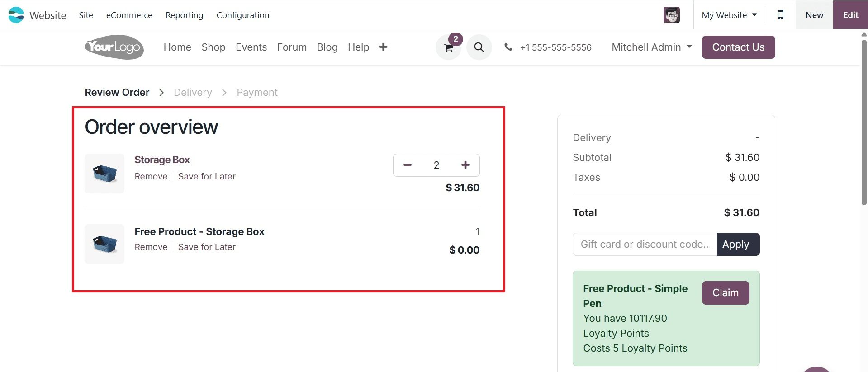Click the plus icon to add website content

[383, 47]
